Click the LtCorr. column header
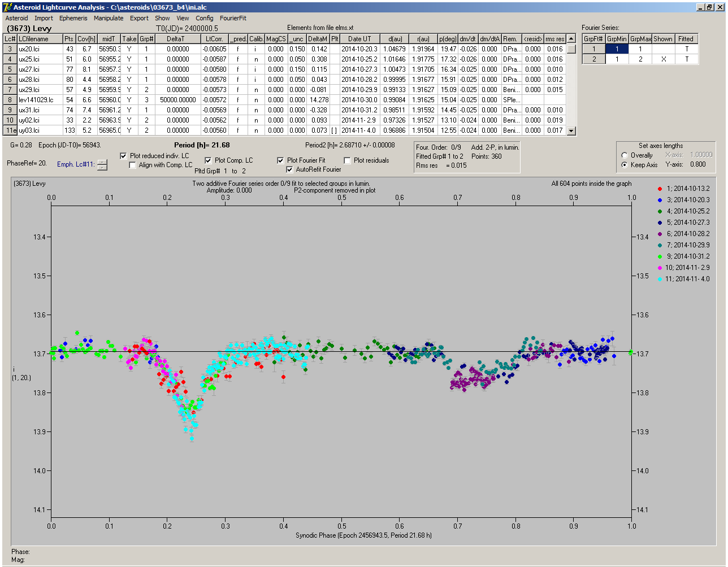Image resolution: width=728 pixels, height=567 pixels. 215,39
